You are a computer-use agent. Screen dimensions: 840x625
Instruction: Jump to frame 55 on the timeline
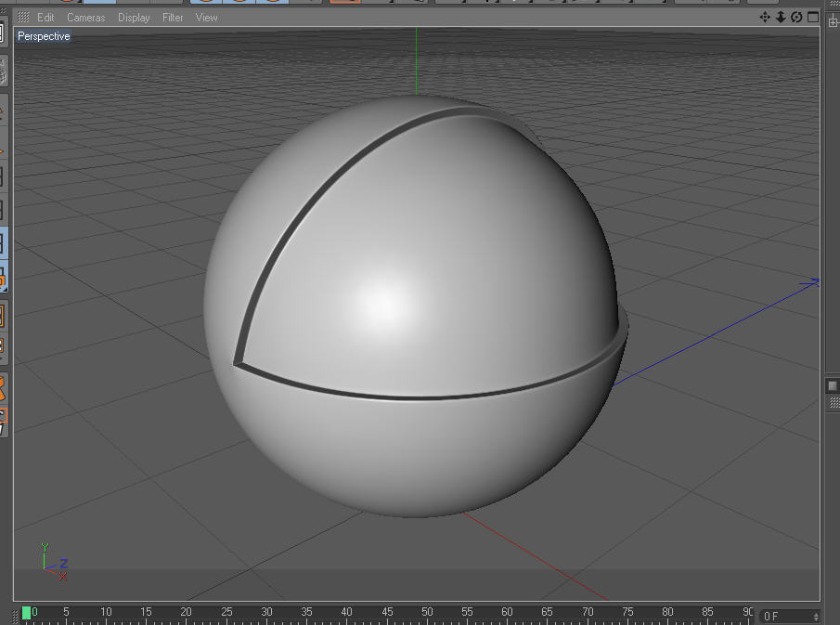click(467, 612)
